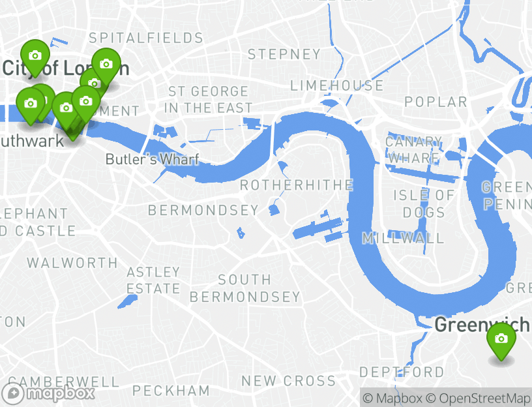Open the westernmost camera marker on the river
Viewport: 532px width, 407px height.
click(x=30, y=104)
